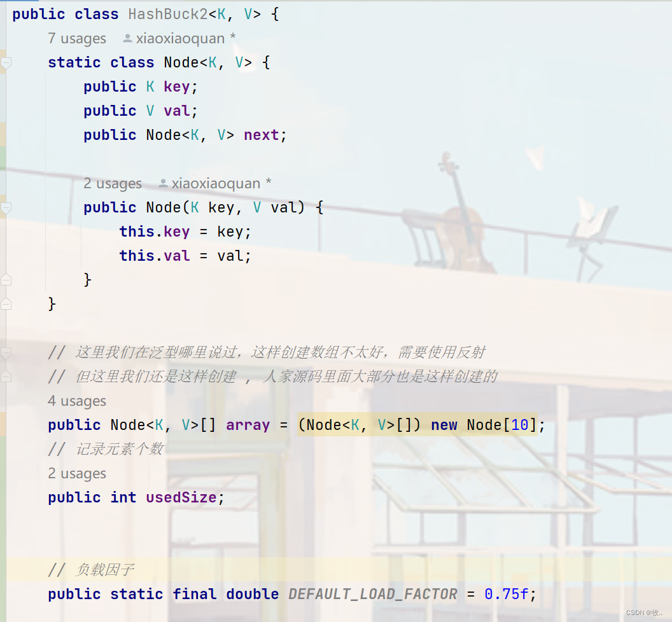Click the class keyword in 'public class HashBuck2'
The width and height of the screenshot is (672, 622).
pyautogui.click(x=97, y=14)
